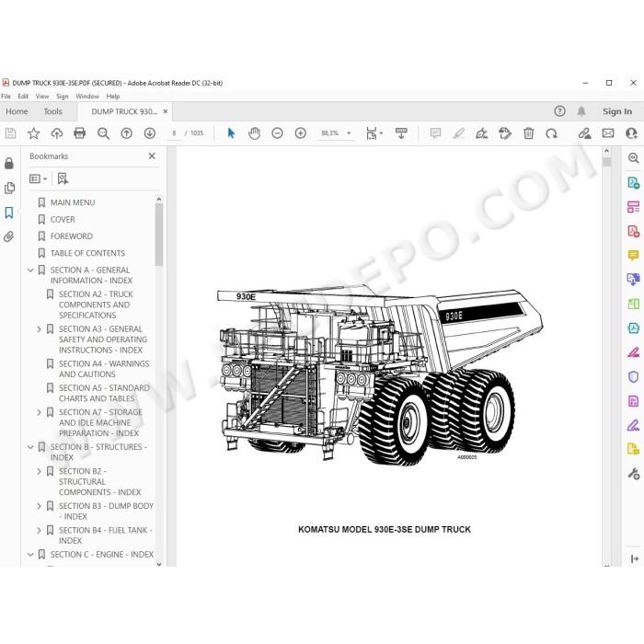Open the FOREWORD bookmark
The height and width of the screenshot is (644, 644).
(72, 236)
